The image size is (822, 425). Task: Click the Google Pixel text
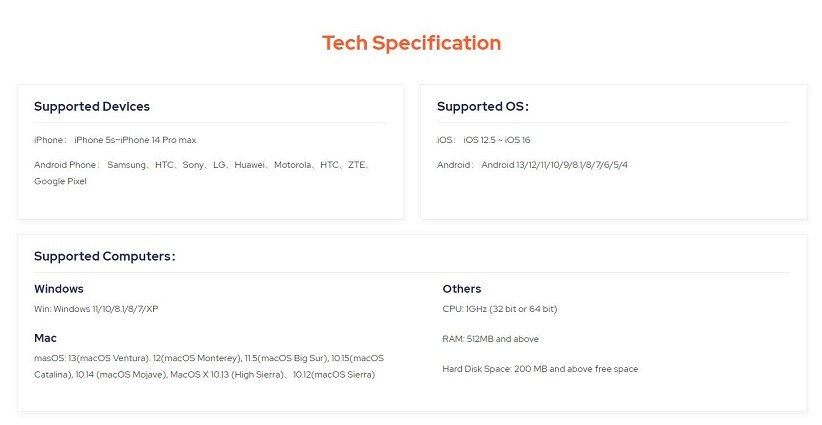(x=60, y=181)
